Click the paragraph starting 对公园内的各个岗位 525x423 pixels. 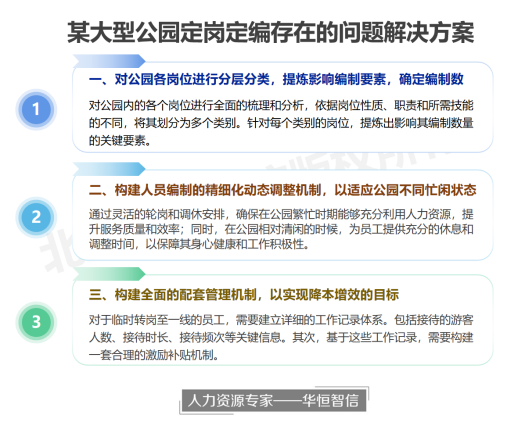(281, 123)
